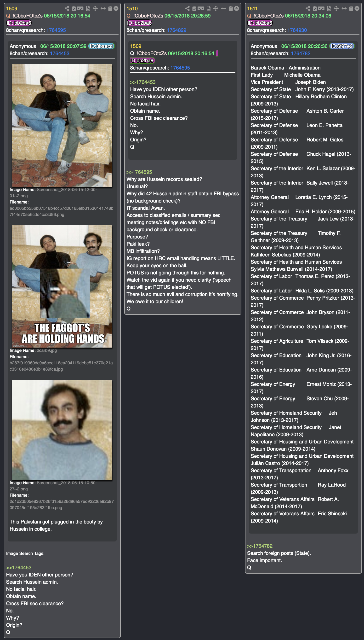Collapse post 1509 with the up-chevron circle
Screen dimensions: 364x640
point(116,8)
